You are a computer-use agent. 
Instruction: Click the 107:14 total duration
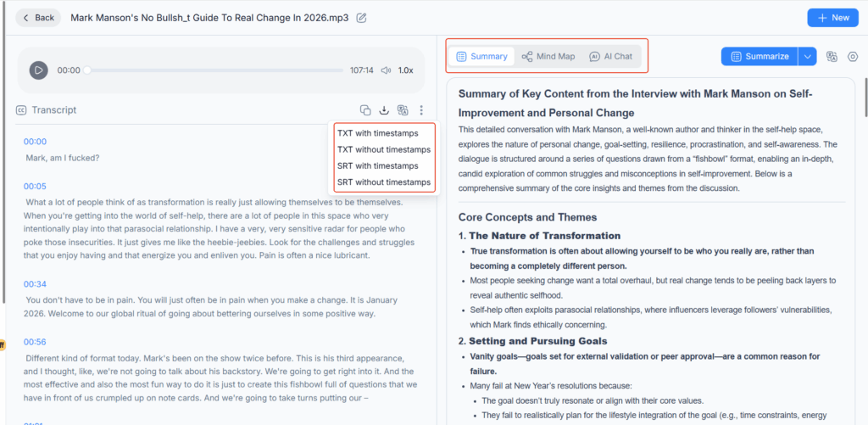pyautogui.click(x=361, y=70)
